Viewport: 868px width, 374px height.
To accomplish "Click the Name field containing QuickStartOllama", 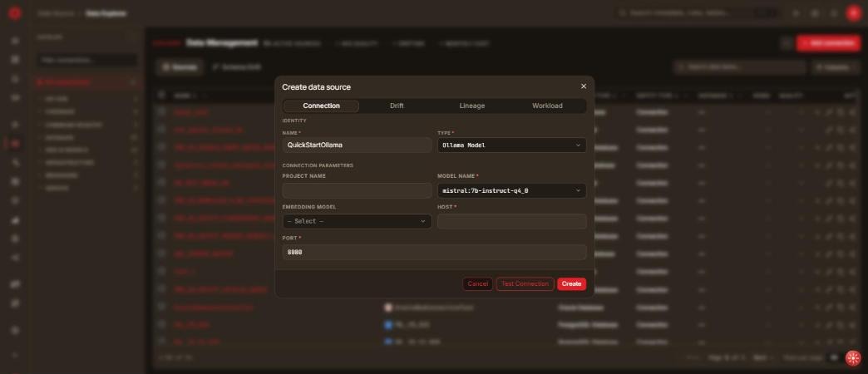I will click(x=357, y=145).
